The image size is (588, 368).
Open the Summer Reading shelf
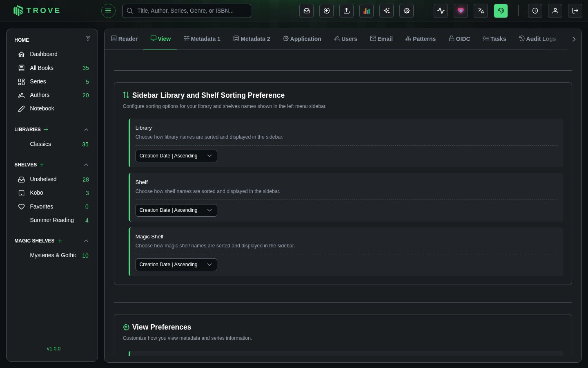[52, 220]
